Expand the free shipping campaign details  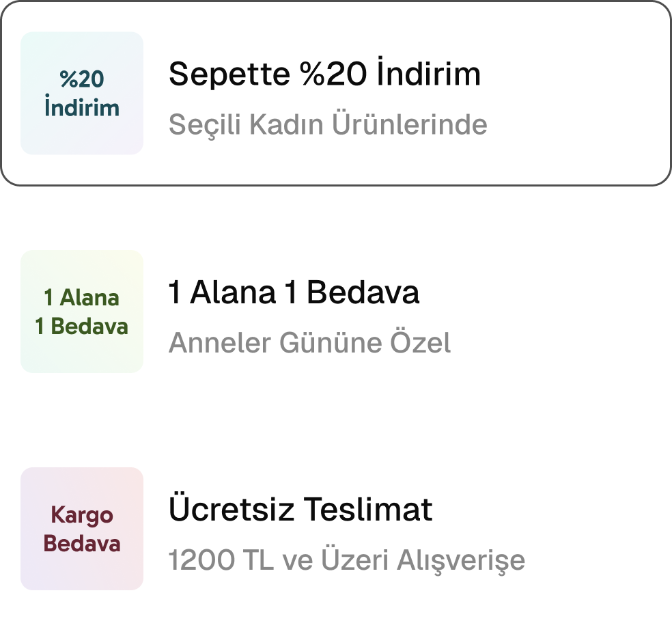coord(335,526)
